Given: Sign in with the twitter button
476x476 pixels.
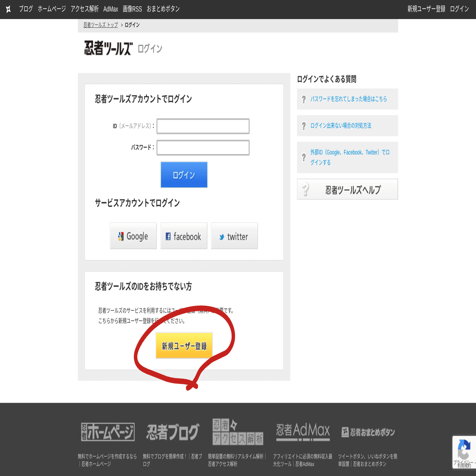Looking at the screenshot, I should pos(234,236).
